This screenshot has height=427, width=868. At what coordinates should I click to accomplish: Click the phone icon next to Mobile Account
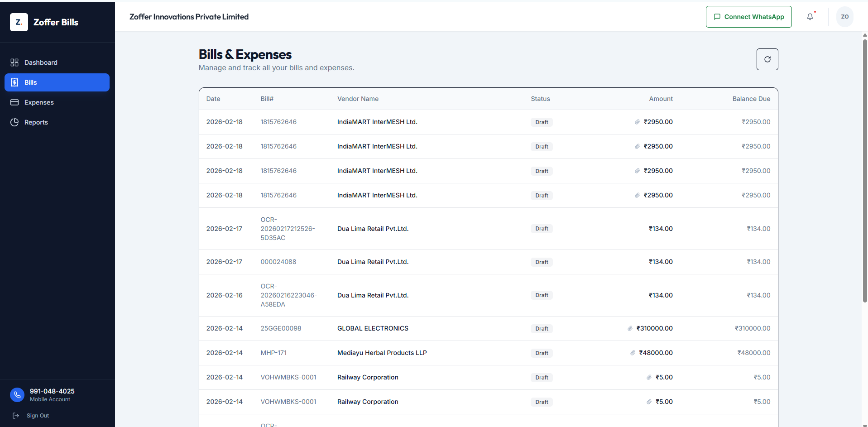17,395
